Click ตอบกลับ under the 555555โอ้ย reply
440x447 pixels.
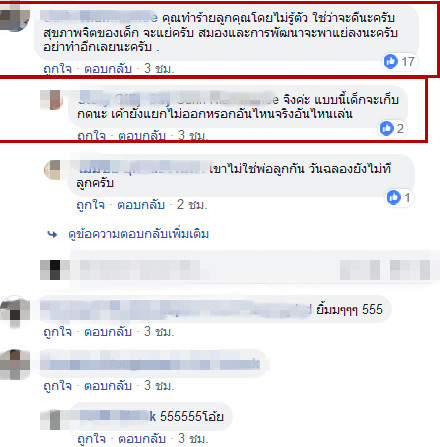142,438
